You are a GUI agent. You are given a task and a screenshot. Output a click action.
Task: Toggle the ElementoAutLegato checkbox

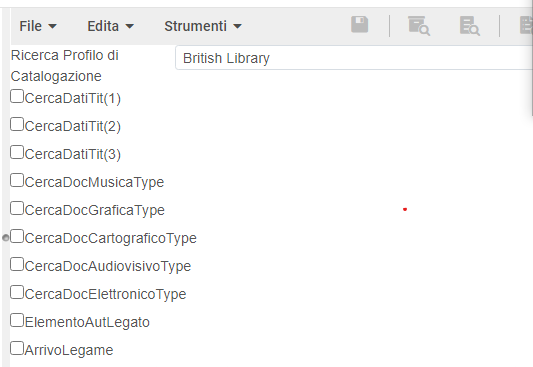coord(17,320)
